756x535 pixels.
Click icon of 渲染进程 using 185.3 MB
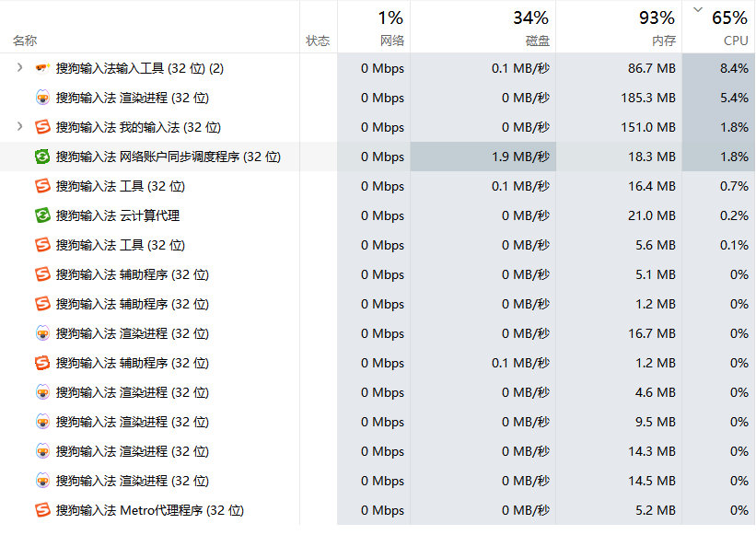(42, 98)
